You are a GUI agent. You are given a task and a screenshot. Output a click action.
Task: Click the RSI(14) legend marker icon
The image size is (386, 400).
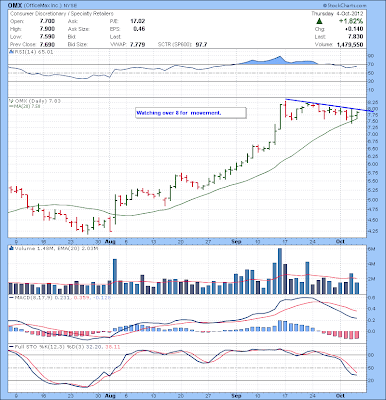tap(11, 52)
